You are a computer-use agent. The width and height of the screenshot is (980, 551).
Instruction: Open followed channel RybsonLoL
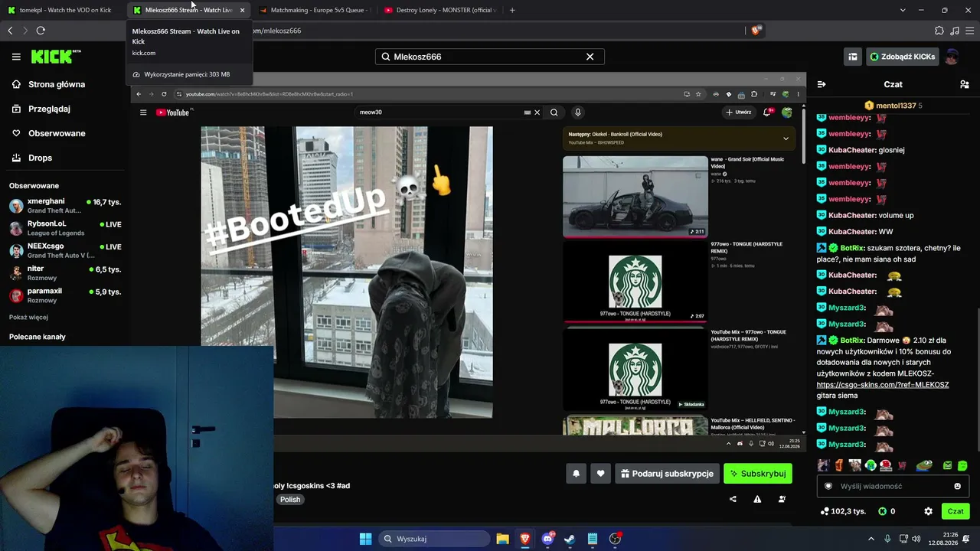click(x=64, y=228)
